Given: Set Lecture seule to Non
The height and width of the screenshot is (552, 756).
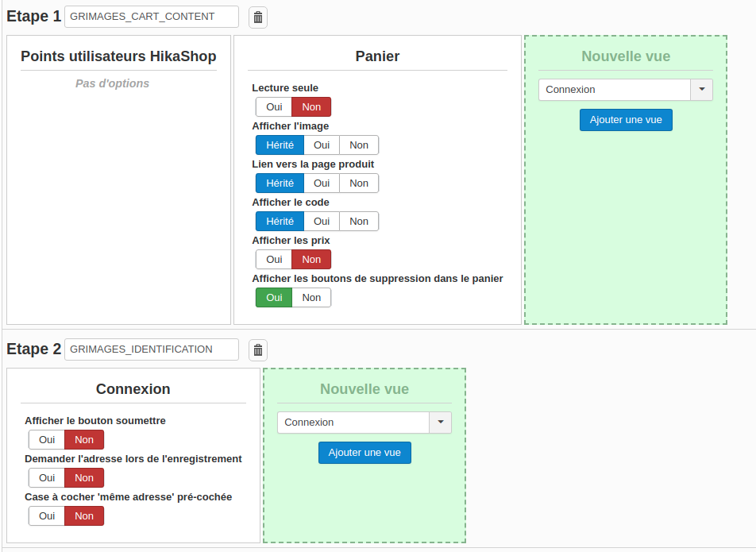Looking at the screenshot, I should pyautogui.click(x=311, y=107).
